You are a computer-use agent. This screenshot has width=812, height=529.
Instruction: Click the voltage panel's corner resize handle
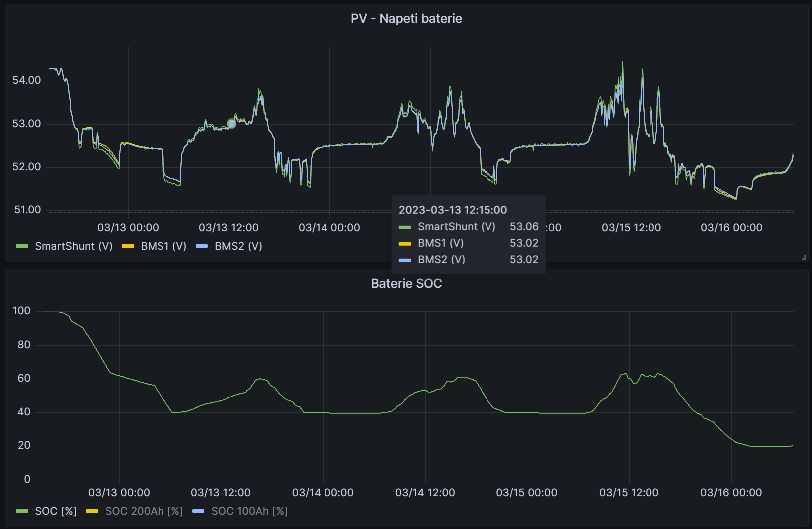point(803,257)
